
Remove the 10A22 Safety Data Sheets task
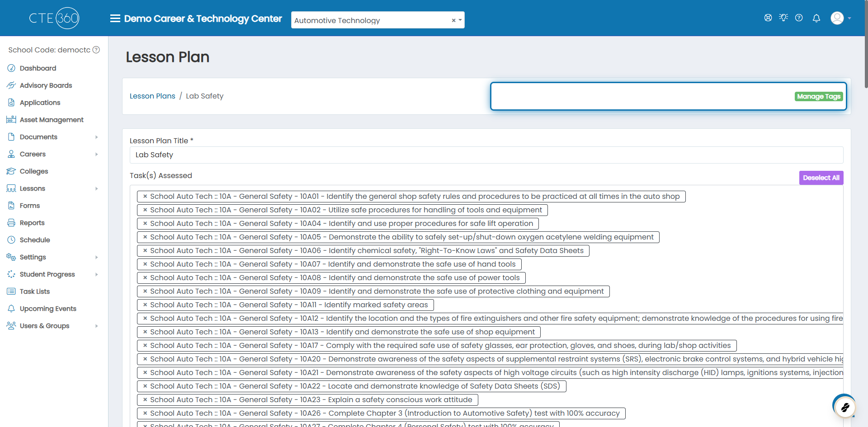point(145,386)
